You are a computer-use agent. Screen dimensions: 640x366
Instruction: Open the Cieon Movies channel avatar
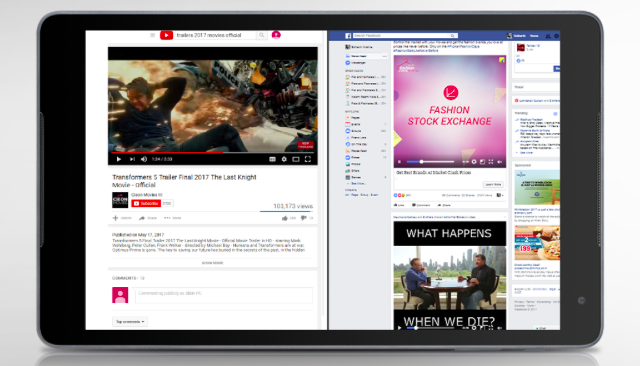[x=120, y=200]
